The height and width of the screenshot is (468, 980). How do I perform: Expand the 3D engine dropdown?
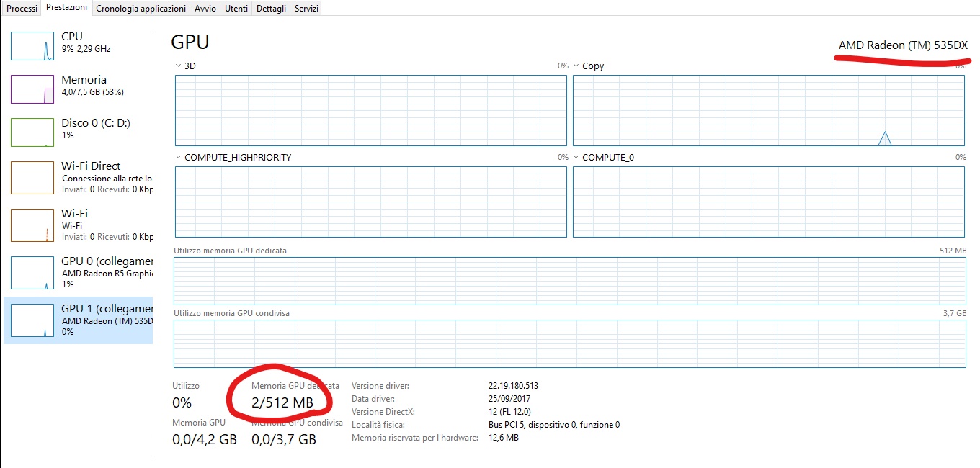point(179,66)
